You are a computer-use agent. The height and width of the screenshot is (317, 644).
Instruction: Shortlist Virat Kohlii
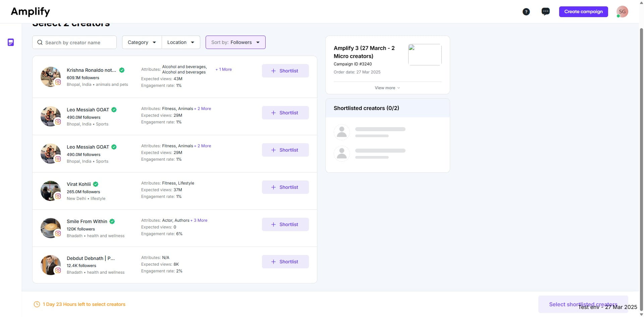pos(285,187)
